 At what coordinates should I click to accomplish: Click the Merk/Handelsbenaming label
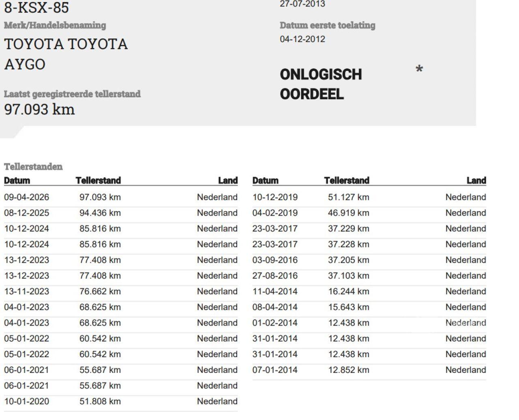pos(55,25)
